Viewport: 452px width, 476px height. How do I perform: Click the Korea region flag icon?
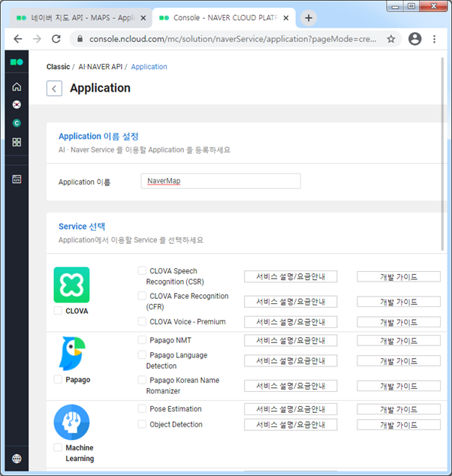tap(17, 104)
